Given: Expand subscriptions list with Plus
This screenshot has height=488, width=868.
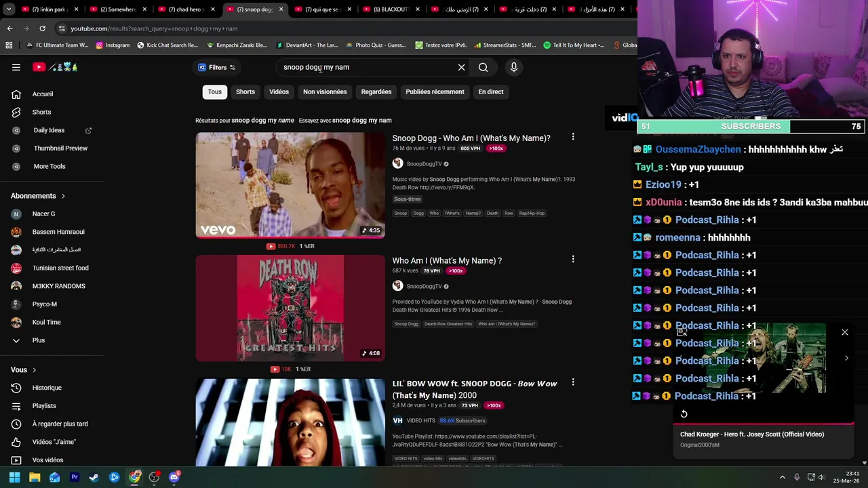Looking at the screenshot, I should pyautogui.click(x=39, y=340).
